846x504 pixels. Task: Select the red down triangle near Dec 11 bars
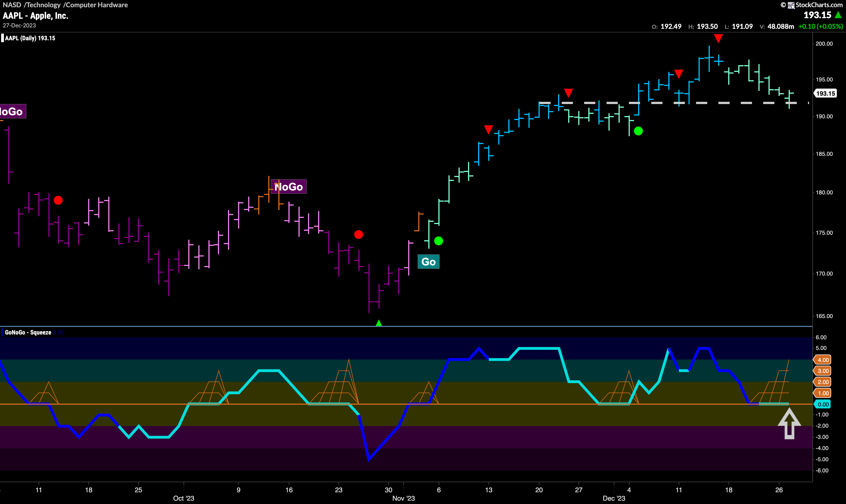pos(678,74)
